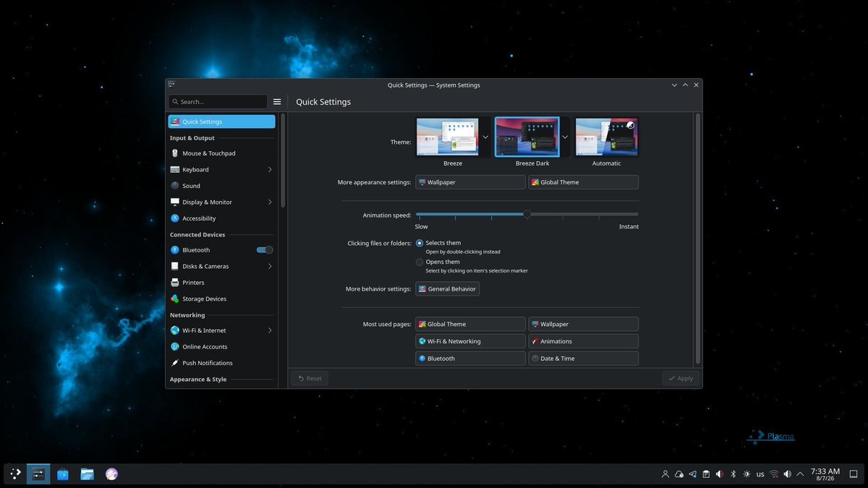Expand the Keyboard category chevron

coord(270,170)
